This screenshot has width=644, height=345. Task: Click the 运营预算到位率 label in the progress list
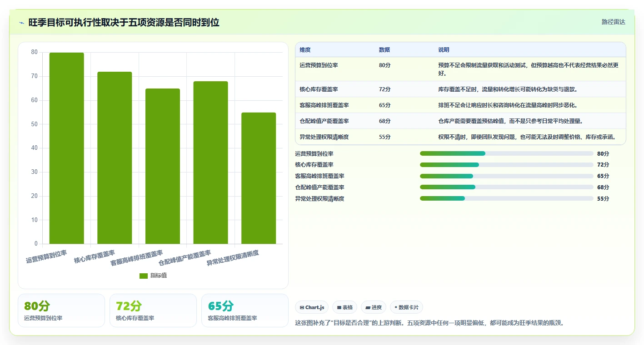coord(314,154)
